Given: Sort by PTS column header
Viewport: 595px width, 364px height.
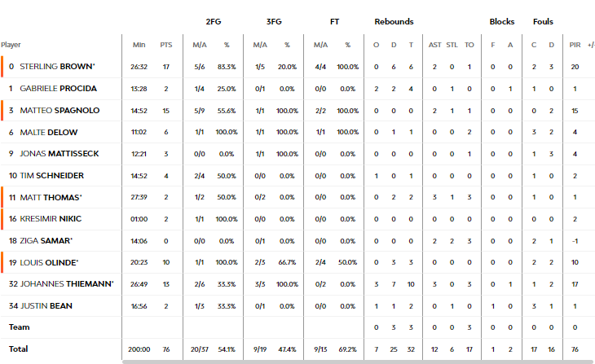Looking at the screenshot, I should (x=165, y=45).
